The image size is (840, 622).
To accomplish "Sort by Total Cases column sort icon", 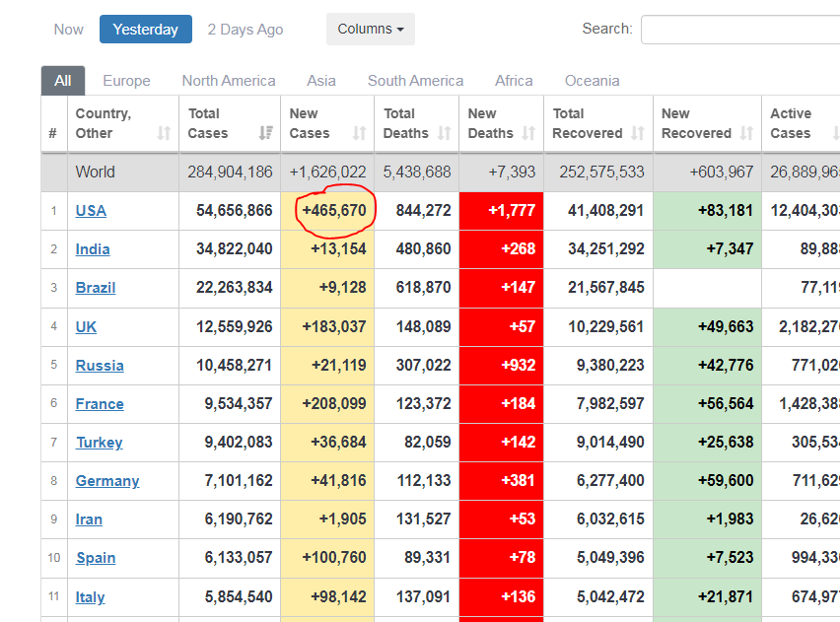I will [266, 133].
